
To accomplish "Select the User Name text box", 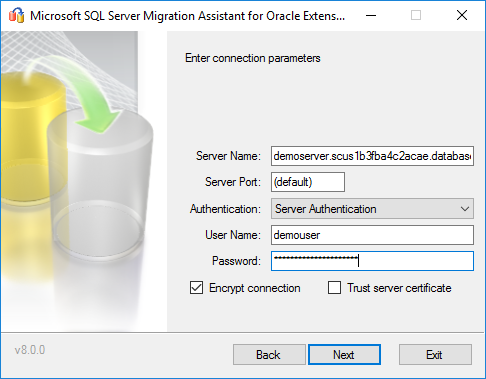I will (x=372, y=235).
